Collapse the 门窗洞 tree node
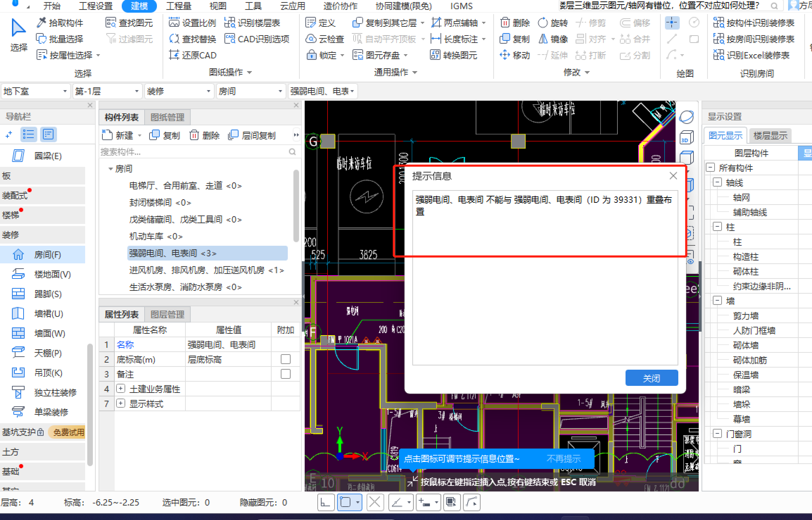 click(x=717, y=434)
